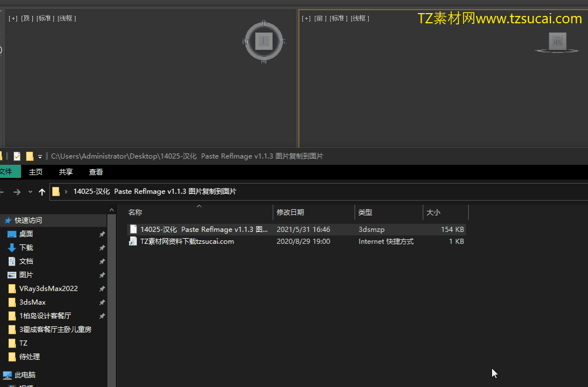Click the 3dsmzp type cell
The image size is (588, 387).
[371, 229]
